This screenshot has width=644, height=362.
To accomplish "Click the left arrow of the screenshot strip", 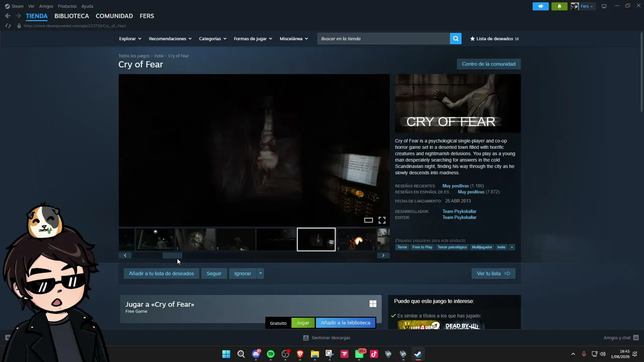I will click(x=125, y=255).
